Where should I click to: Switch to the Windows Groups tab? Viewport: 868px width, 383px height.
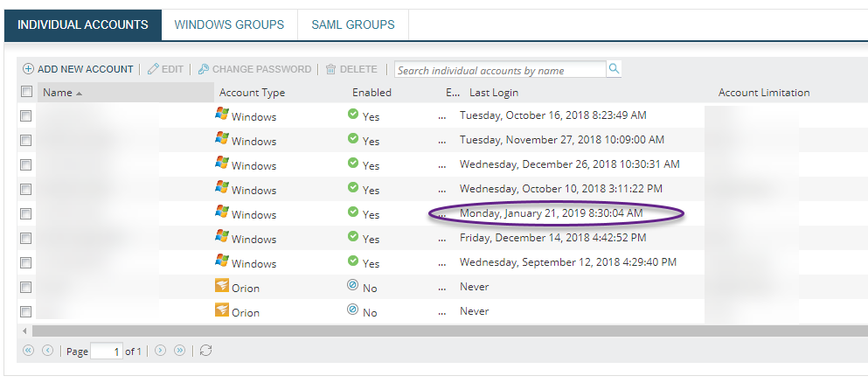(229, 24)
